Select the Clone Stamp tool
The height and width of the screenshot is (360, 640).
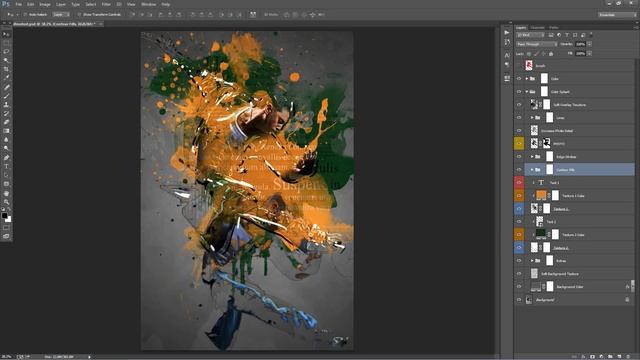6,105
